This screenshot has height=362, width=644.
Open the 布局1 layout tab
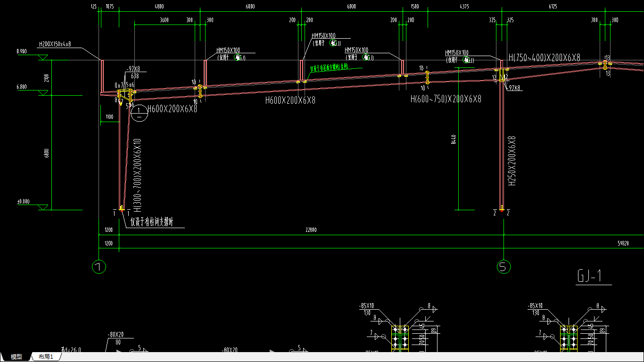46,357
